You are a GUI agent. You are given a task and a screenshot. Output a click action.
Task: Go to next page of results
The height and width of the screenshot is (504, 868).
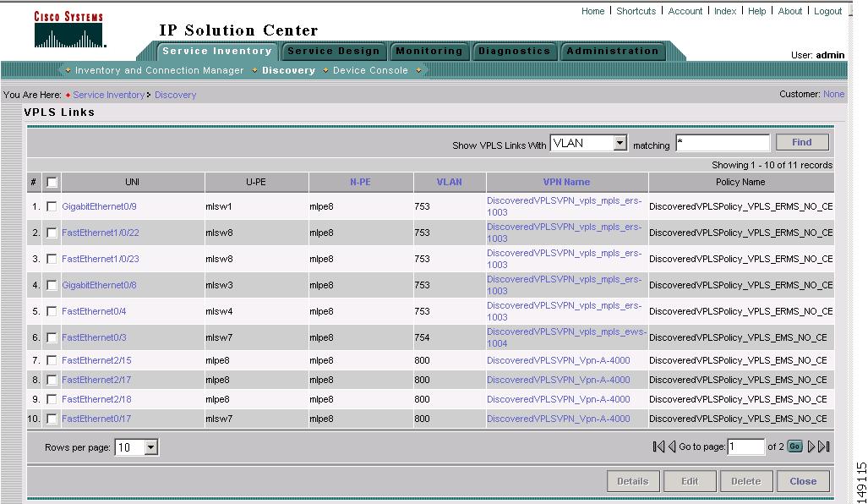point(811,446)
